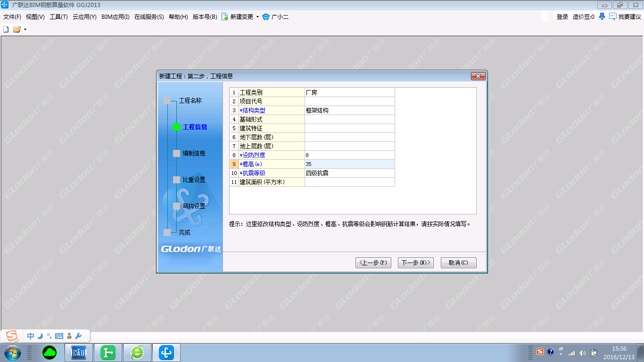
Task: Click the blue help question tray icon
Action: [x=550, y=352]
